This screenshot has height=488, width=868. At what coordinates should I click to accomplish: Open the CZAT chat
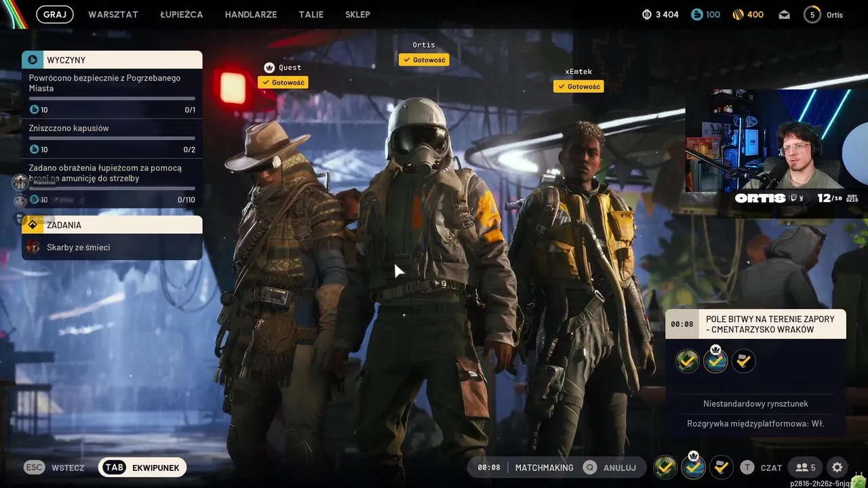click(771, 468)
